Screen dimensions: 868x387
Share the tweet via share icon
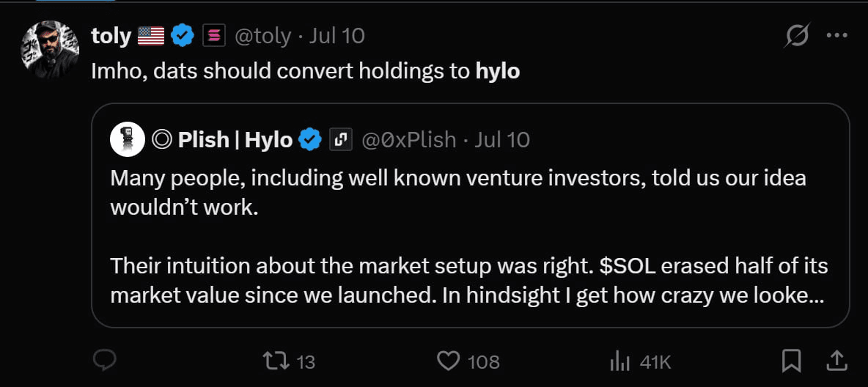coord(837,361)
